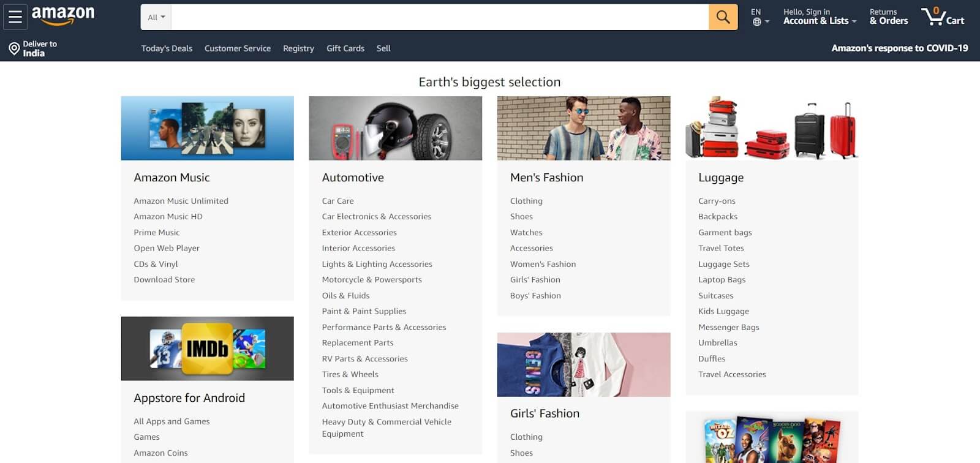Open the cart icon
The image size is (980, 463).
943,17
